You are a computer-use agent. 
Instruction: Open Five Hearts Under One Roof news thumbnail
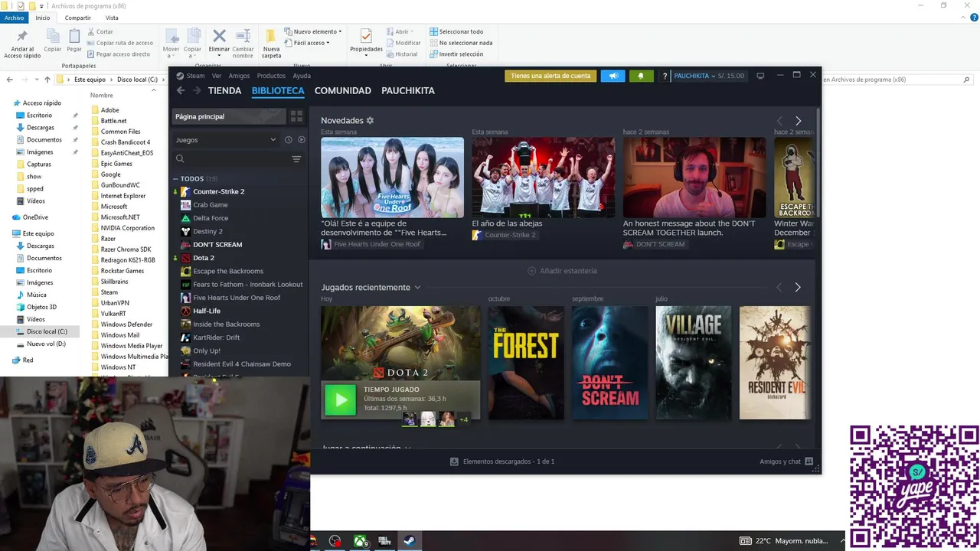tap(392, 178)
